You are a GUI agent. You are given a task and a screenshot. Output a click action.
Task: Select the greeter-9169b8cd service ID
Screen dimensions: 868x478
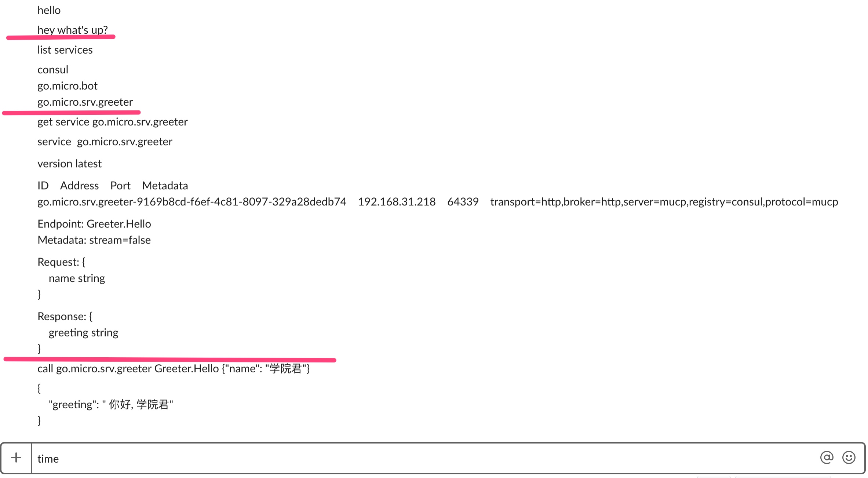[192, 202]
